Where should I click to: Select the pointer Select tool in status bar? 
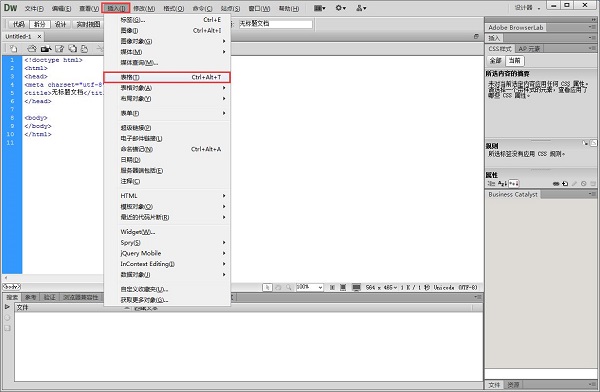point(267,287)
